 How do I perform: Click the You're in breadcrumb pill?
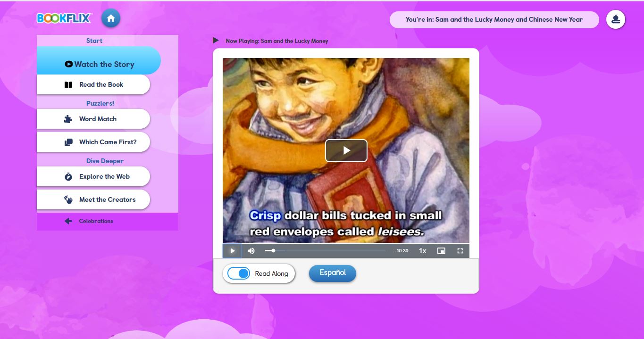point(494,20)
